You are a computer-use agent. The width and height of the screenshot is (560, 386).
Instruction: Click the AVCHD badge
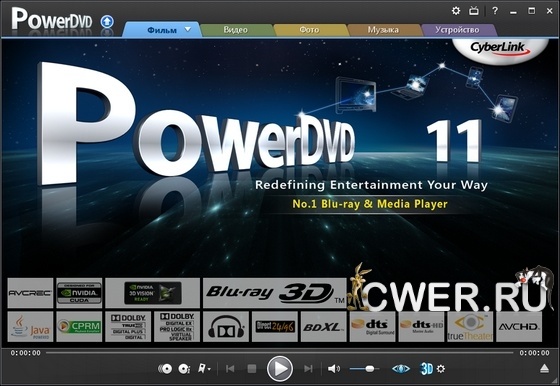click(x=519, y=327)
